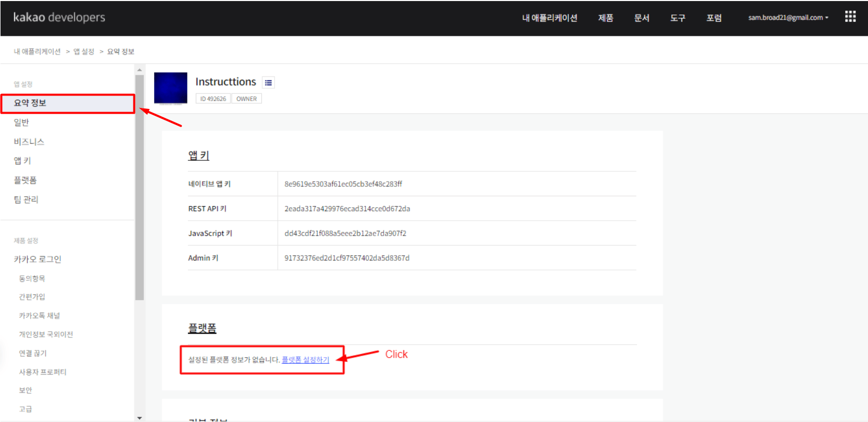Open 보안 sidebar sub-item
Image resolution: width=868 pixels, height=422 pixels.
[x=25, y=390]
